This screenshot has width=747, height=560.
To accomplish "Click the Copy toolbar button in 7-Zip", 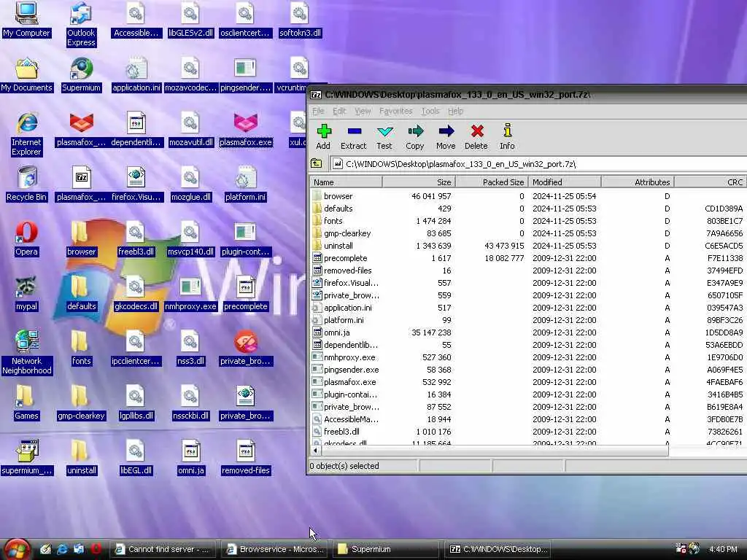I will point(415,136).
